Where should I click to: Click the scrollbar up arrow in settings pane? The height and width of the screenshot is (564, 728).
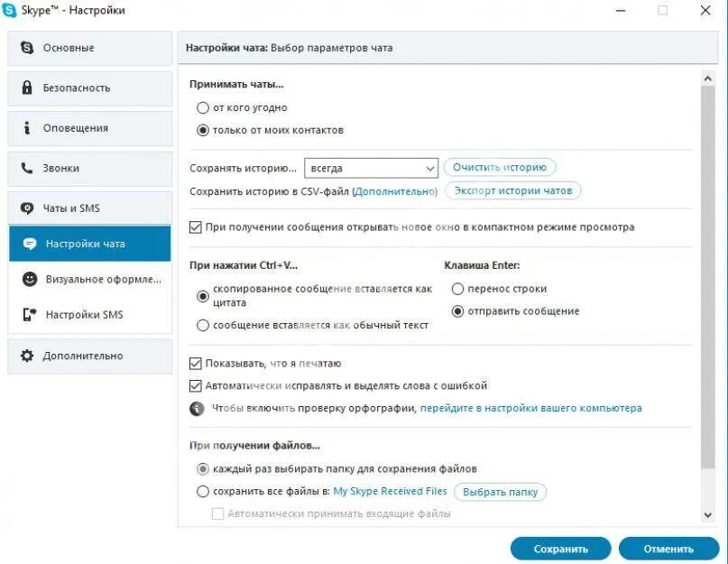pyautogui.click(x=707, y=79)
